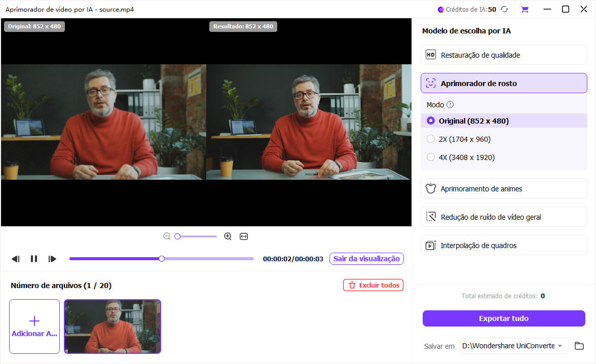Click the 00:00:02/00:00:03 timecode
This screenshot has height=364, width=596.
pos(293,259)
